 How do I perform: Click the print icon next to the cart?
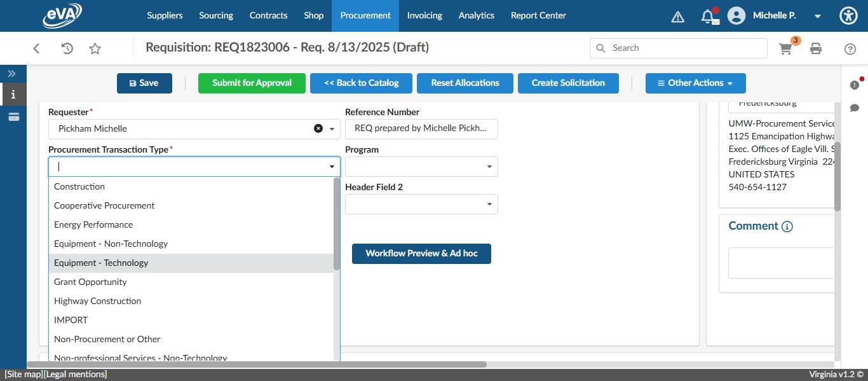pyautogui.click(x=816, y=48)
